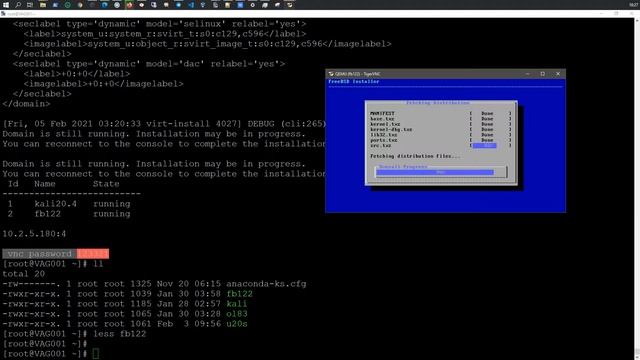Click the 'FreeBSD Installer' heading in VNC
This screenshot has width=640, height=360.
pos(354,82)
